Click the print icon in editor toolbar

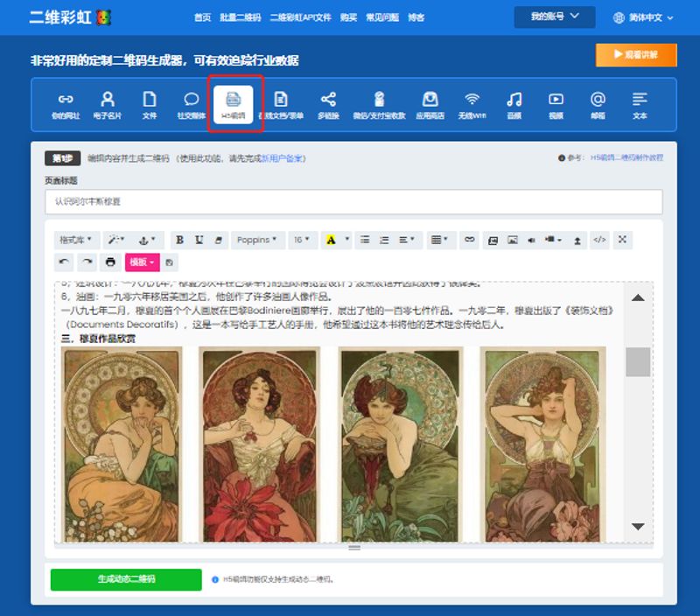110,262
